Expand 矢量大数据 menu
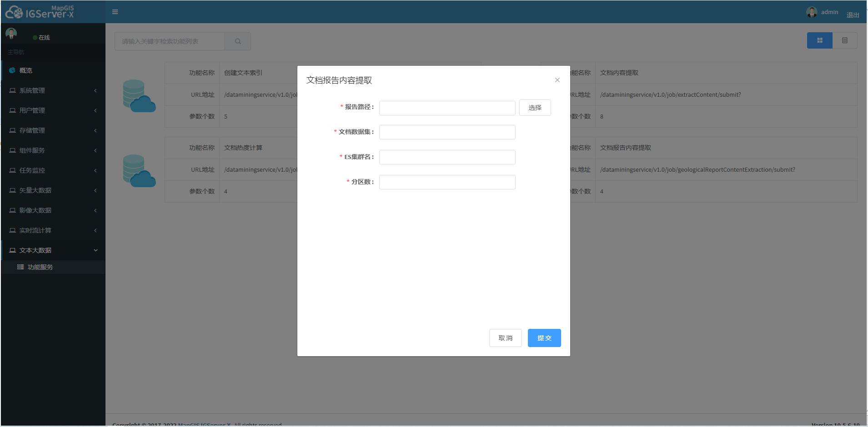This screenshot has width=868, height=427. pos(53,190)
